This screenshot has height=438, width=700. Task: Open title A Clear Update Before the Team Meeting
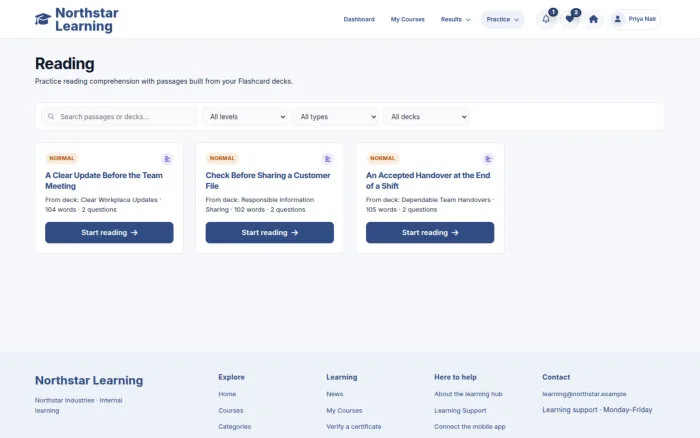click(104, 180)
